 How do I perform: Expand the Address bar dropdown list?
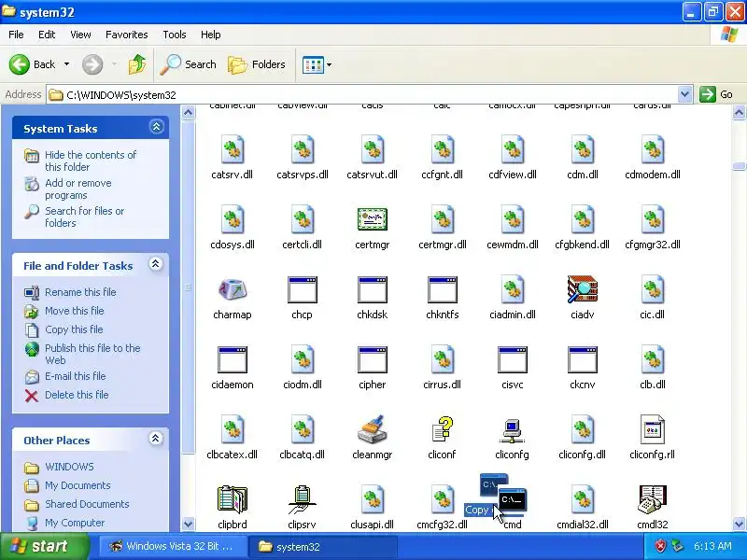[x=684, y=94]
